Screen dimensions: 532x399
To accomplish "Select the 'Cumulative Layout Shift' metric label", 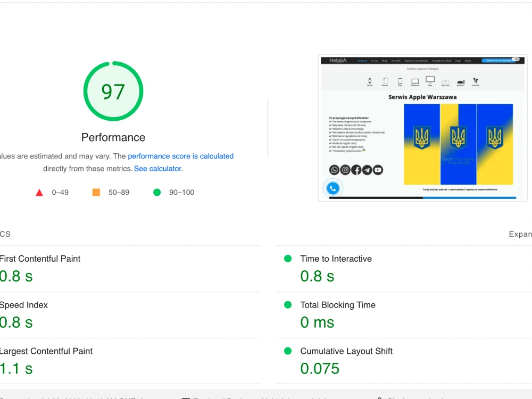I will point(346,351).
